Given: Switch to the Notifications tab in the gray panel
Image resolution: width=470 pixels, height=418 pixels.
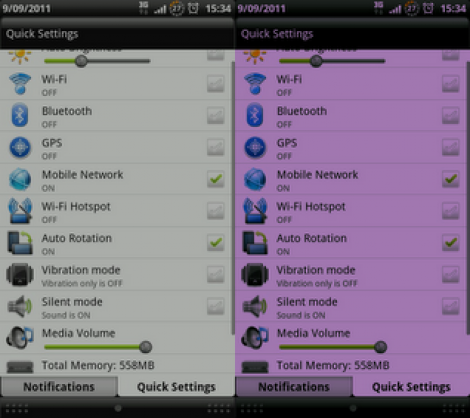Looking at the screenshot, I should click(x=59, y=387).
